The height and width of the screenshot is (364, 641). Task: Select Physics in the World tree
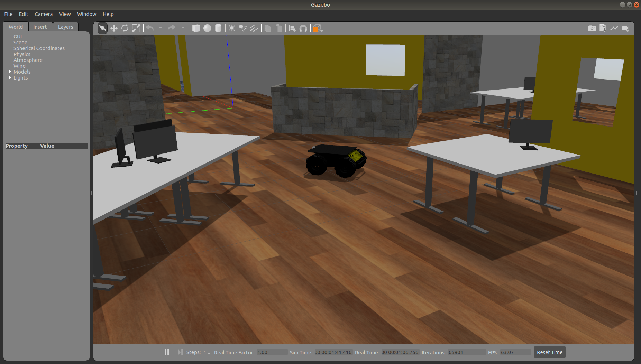22,54
